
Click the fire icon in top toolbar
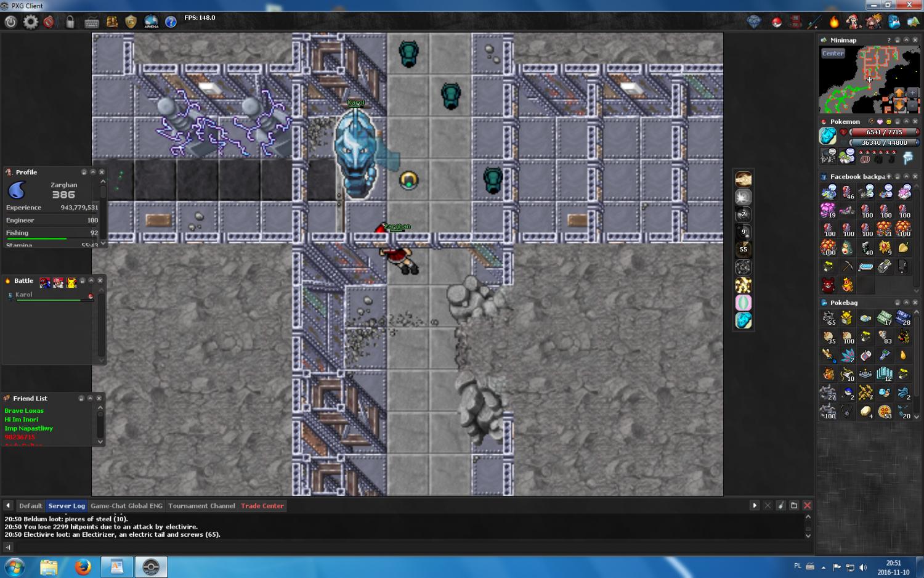[834, 22]
